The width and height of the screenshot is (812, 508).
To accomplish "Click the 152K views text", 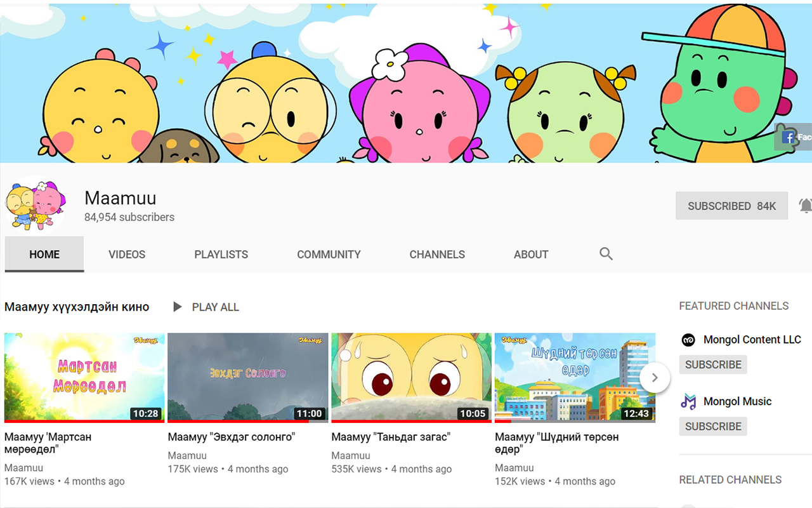I will click(x=520, y=481).
